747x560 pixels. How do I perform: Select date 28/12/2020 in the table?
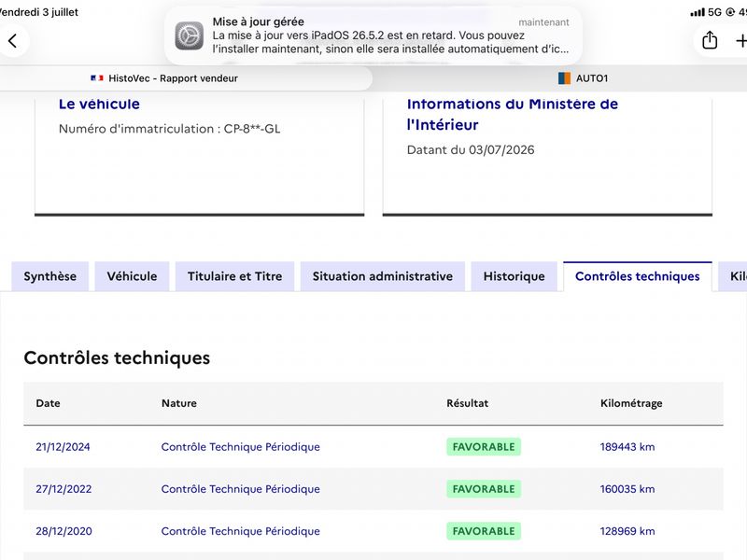click(x=63, y=531)
